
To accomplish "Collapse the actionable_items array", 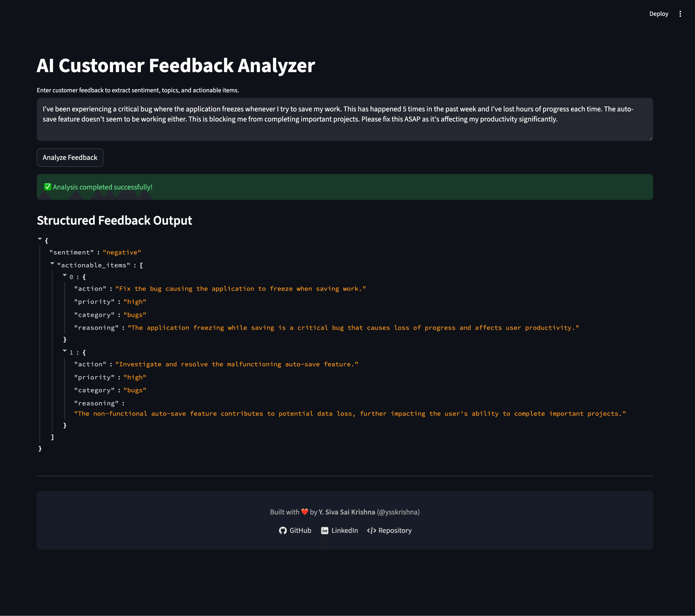I will coord(52,263).
